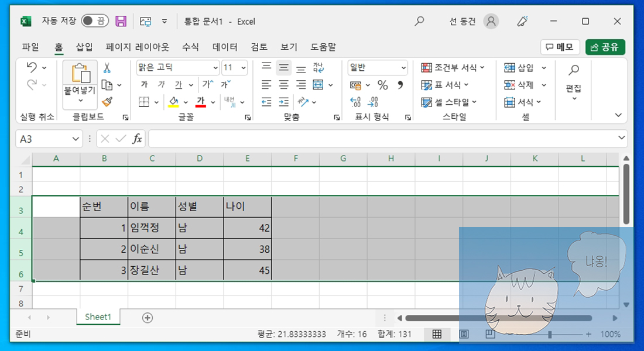Switch to the 검토 tab
The height and width of the screenshot is (351, 644).
click(259, 47)
